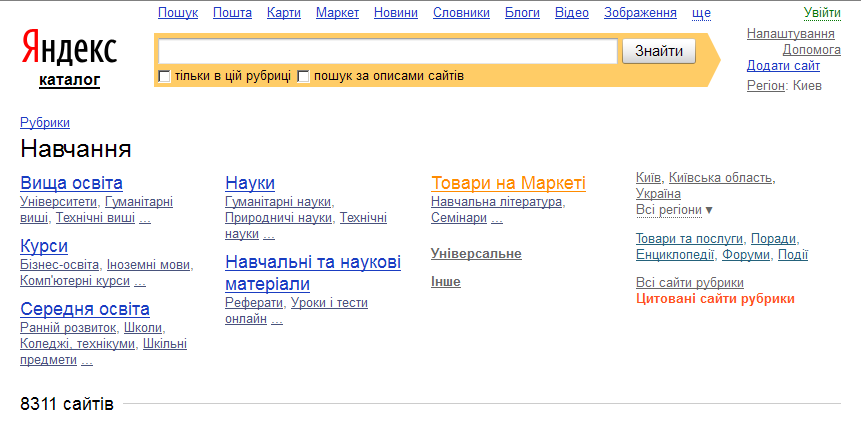Open the Допомога help link
Image resolution: width=861 pixels, height=422 pixels.
[812, 50]
